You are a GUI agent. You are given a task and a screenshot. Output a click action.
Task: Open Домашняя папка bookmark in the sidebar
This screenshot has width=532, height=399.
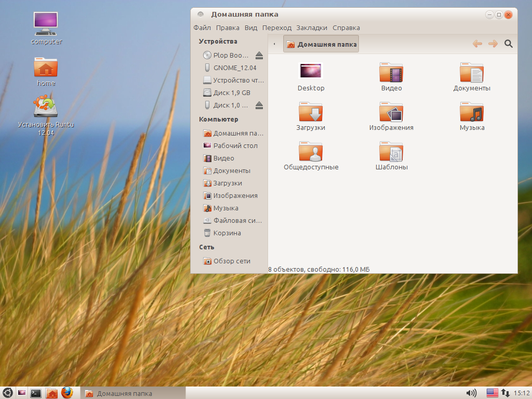[x=233, y=134]
